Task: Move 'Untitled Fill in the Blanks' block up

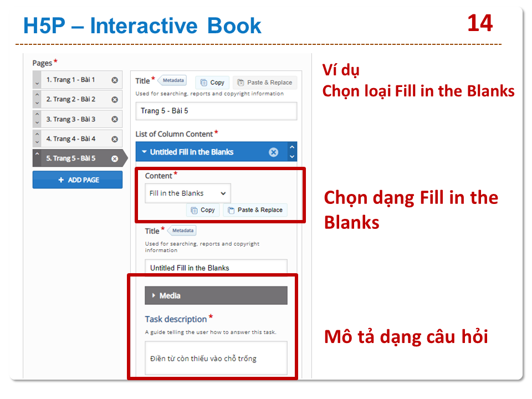Action: pos(292,147)
